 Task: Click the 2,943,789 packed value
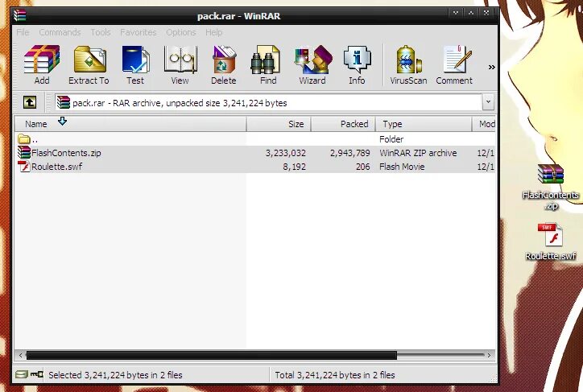pos(349,153)
